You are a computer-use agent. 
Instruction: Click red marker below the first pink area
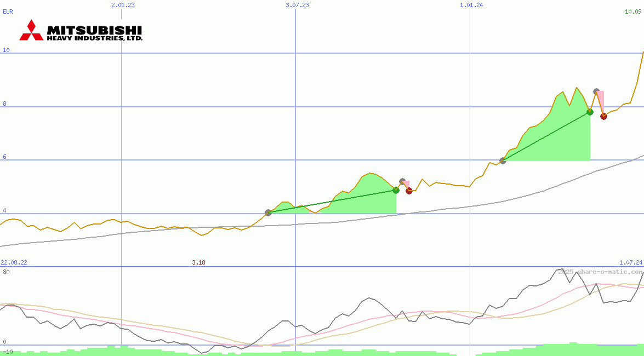coord(409,191)
